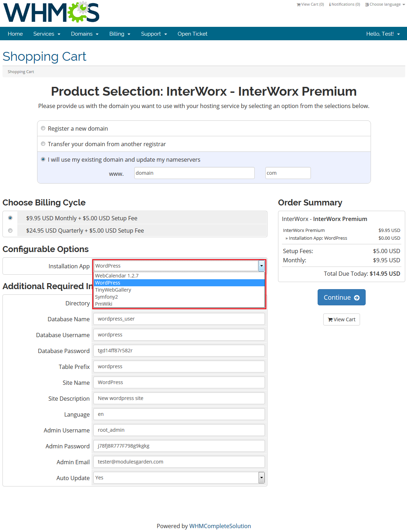
Task: Click the Site Name field
Action: [x=179, y=382]
